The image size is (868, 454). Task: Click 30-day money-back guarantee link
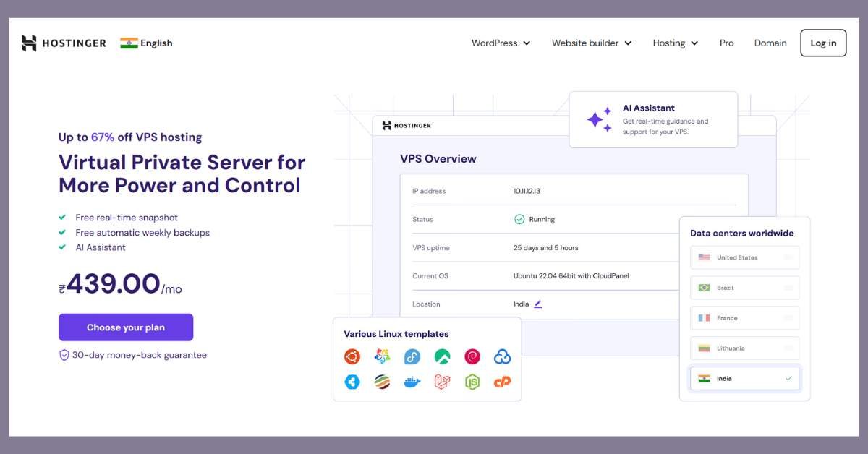pyautogui.click(x=139, y=355)
